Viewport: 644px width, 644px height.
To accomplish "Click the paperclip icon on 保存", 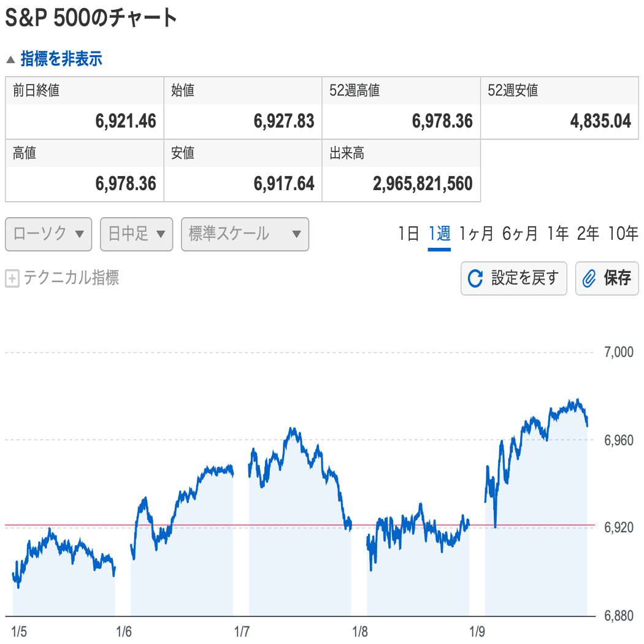I will pos(589,279).
